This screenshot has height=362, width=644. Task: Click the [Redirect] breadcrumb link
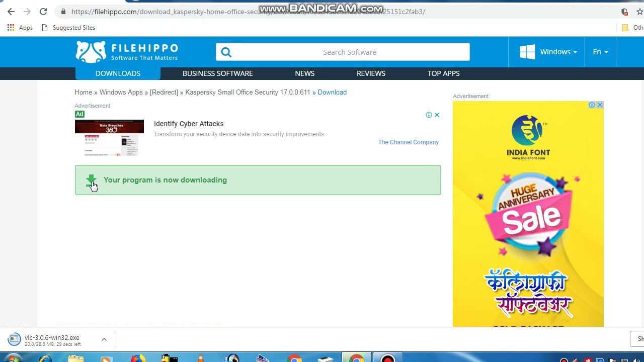[164, 93]
